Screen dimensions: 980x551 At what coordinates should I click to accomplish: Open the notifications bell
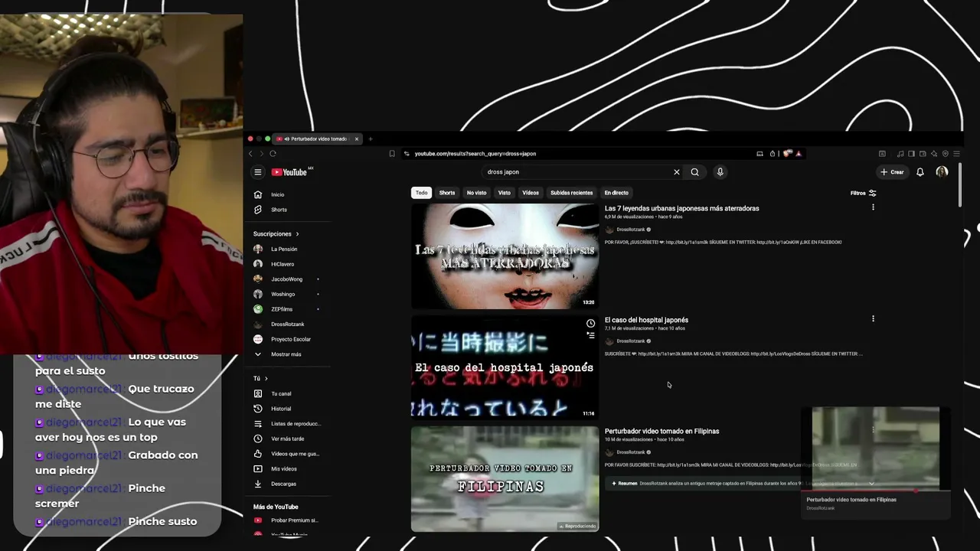920,172
